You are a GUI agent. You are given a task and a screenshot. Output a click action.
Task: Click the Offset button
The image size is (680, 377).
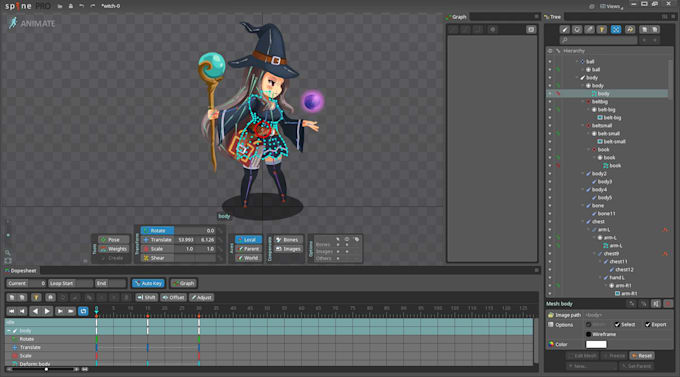(173, 297)
